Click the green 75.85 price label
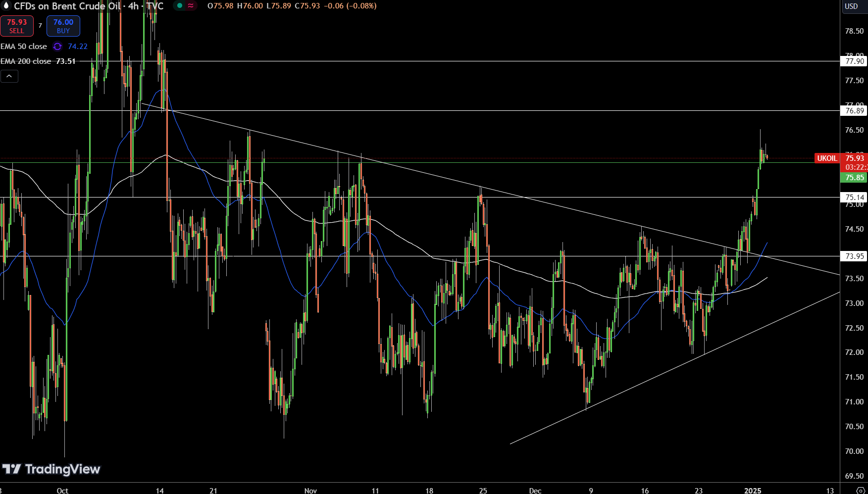Screen dimensions: 868x494 (854, 178)
